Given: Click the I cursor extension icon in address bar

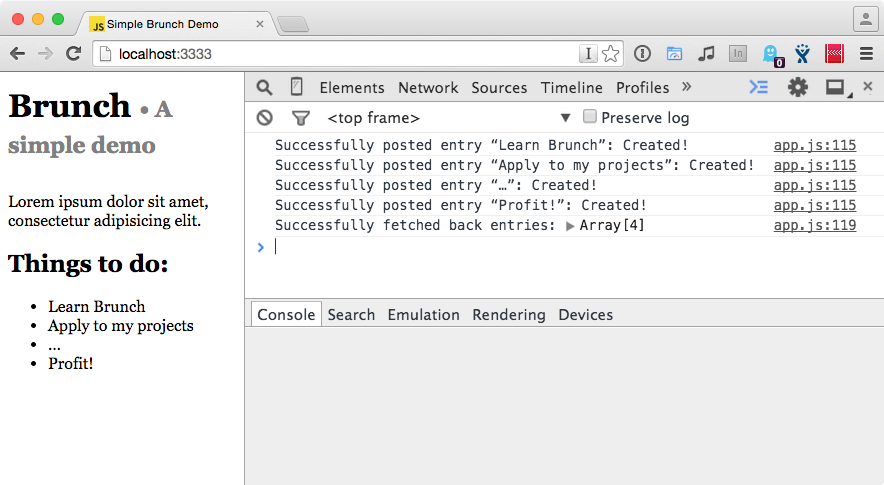Looking at the screenshot, I should tap(588, 54).
